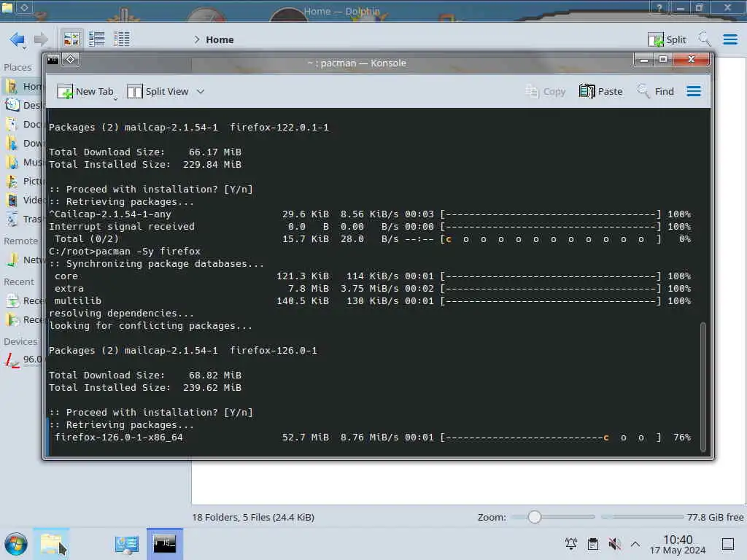The height and width of the screenshot is (560, 747).
Task: Click the clock showing 10:40
Action: pos(678,544)
